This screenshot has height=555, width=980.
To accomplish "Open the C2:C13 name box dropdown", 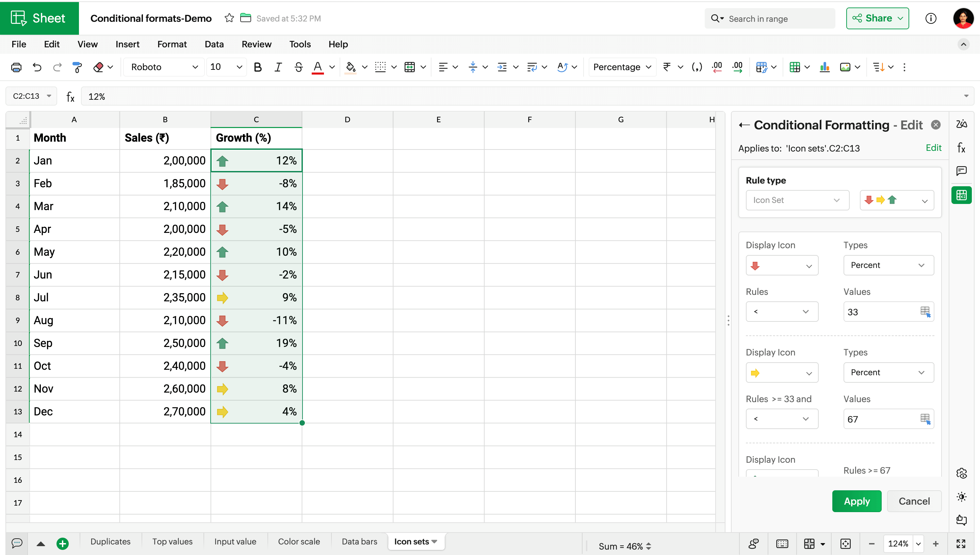I will [49, 96].
